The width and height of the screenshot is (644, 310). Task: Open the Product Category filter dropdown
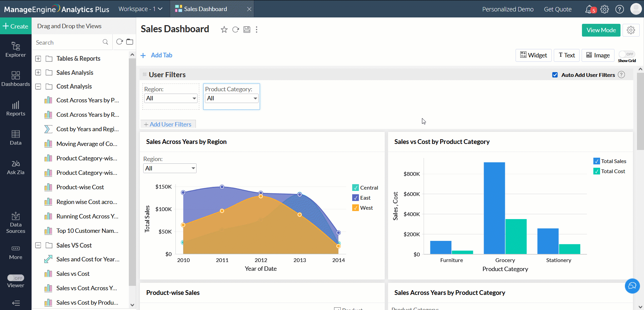pos(231,98)
